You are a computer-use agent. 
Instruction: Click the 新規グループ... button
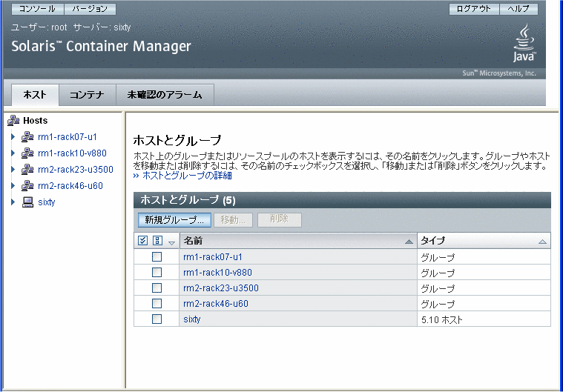point(174,220)
